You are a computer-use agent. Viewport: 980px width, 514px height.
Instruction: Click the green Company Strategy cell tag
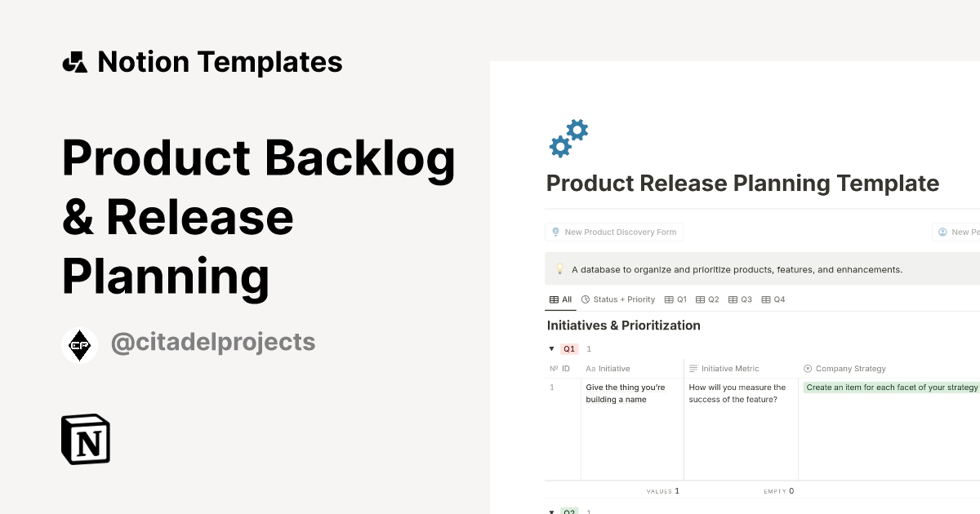tap(890, 387)
